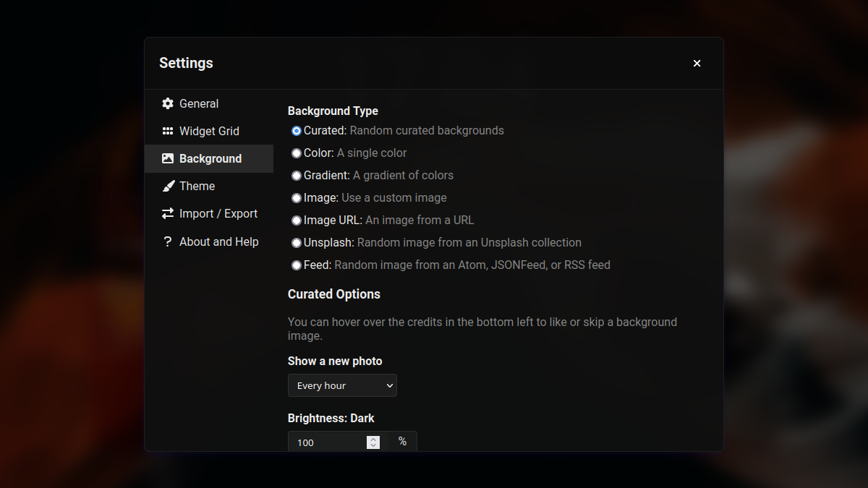The width and height of the screenshot is (868, 488).
Task: Close the Settings dialog with the X
Action: (697, 64)
